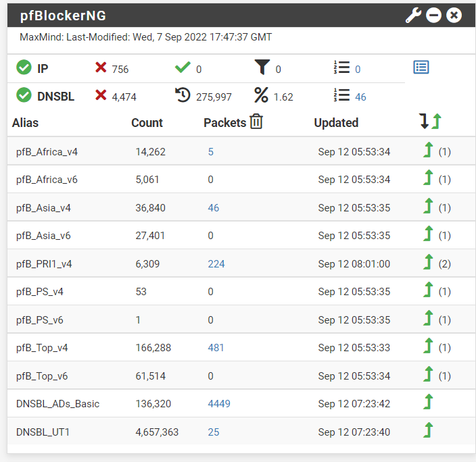Open packets link 481 for pfB_Top_v4
This screenshot has height=462, width=476.
pyautogui.click(x=216, y=348)
